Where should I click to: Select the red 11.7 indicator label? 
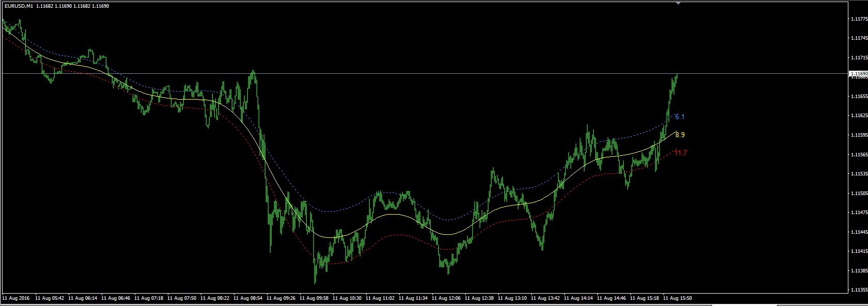[681, 153]
